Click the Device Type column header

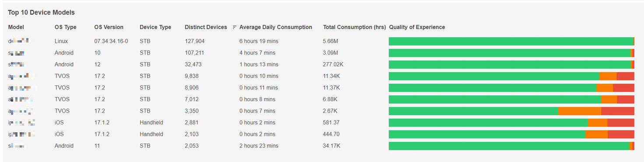click(x=155, y=27)
